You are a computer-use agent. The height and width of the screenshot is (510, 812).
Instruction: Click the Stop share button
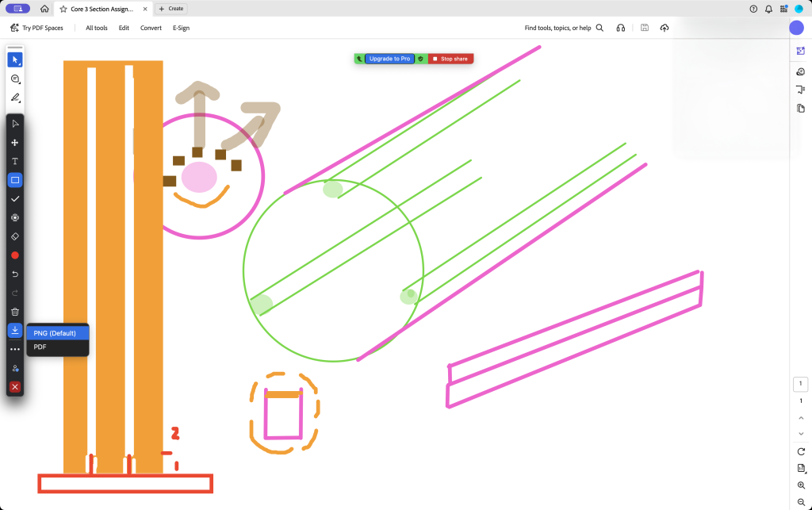tap(450, 59)
